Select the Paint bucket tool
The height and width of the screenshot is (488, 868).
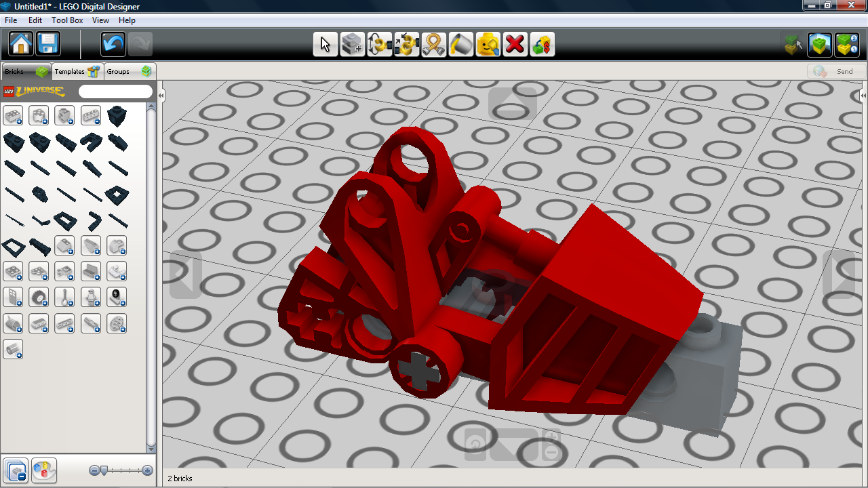[461, 45]
